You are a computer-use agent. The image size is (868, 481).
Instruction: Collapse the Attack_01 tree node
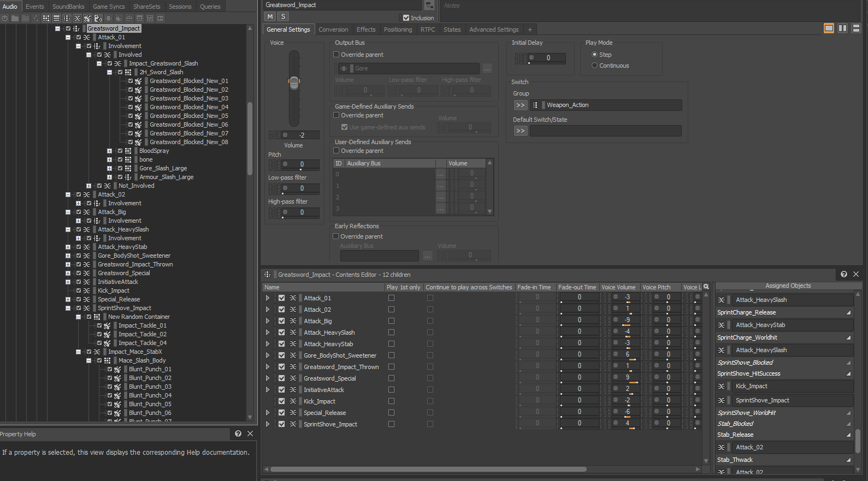pos(68,37)
